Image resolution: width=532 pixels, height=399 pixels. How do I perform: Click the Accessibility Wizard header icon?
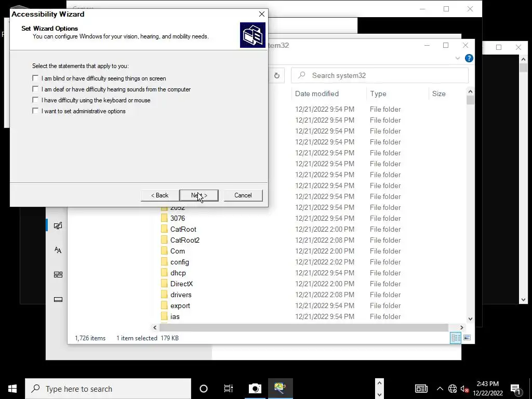[253, 35]
